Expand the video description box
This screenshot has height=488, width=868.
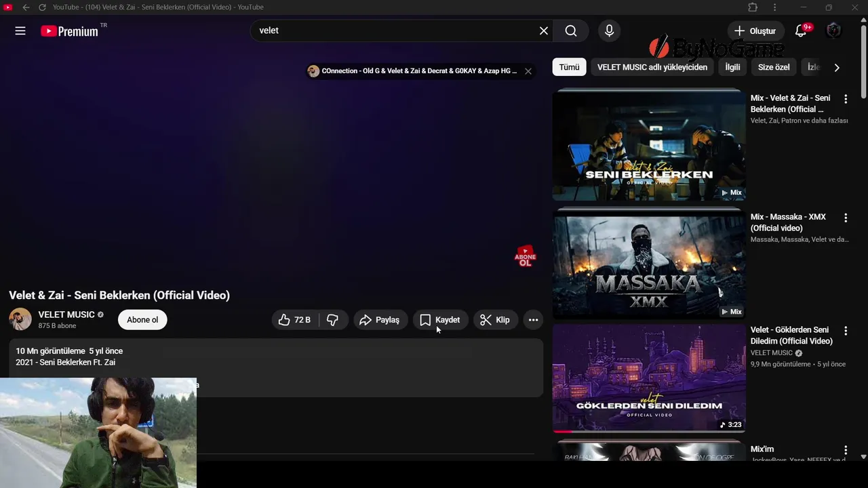tap(276, 367)
